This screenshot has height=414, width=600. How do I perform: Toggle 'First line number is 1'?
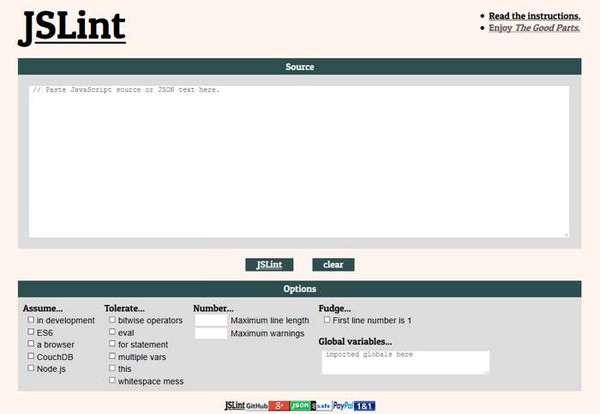(327, 319)
